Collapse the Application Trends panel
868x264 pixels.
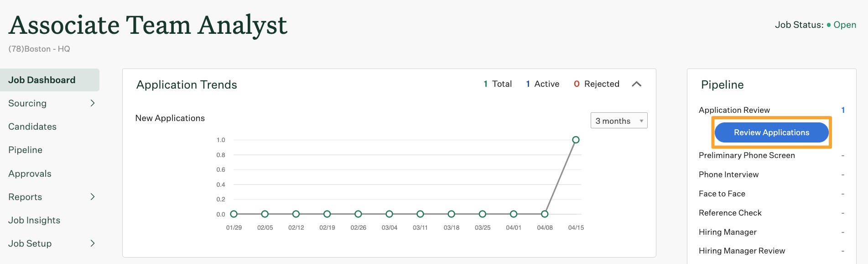coord(636,84)
